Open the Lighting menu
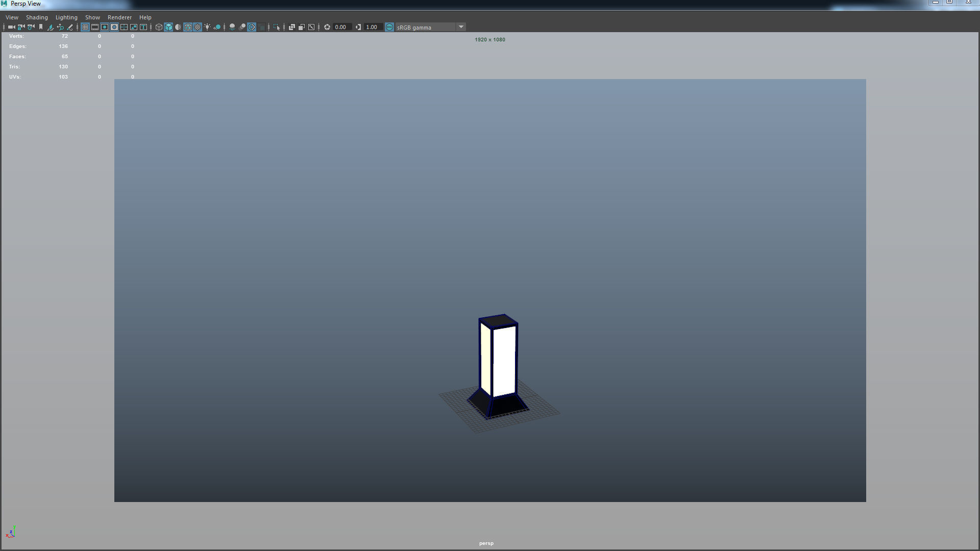Viewport: 980px width, 551px height. (66, 17)
